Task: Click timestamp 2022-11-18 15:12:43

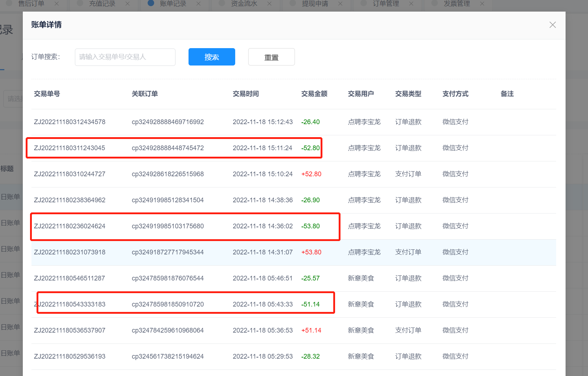Action: click(x=263, y=122)
